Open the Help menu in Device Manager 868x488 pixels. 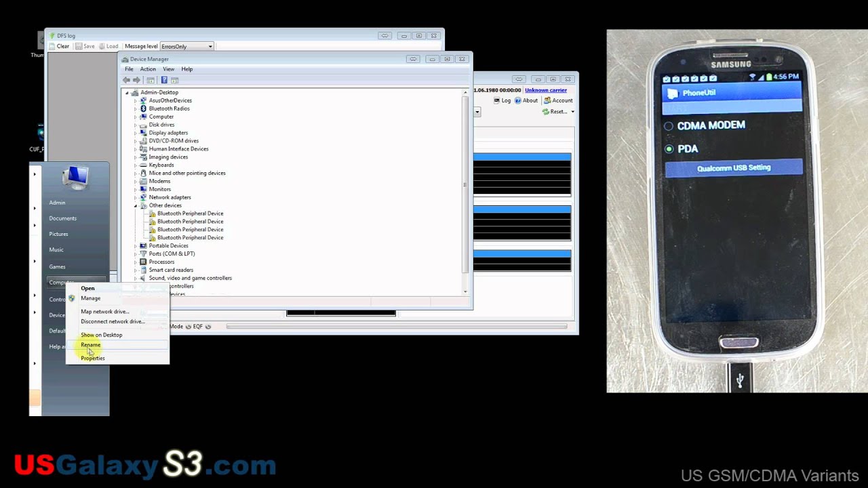pos(186,69)
